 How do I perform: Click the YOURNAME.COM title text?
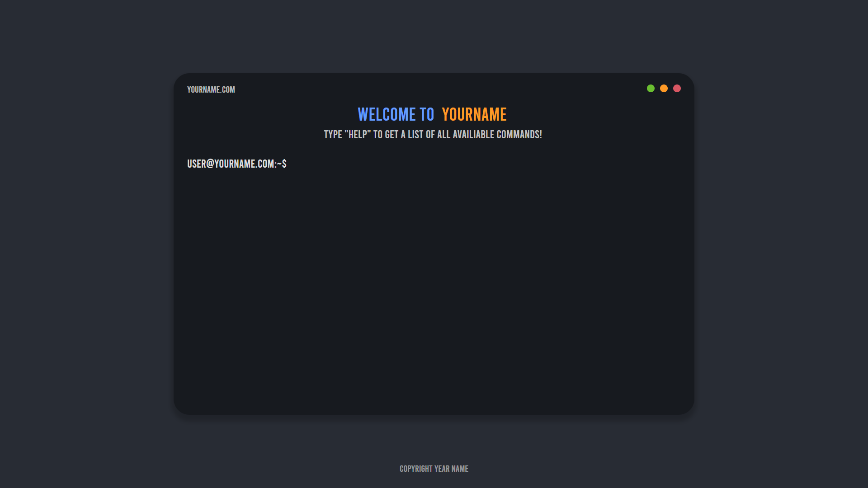click(211, 89)
